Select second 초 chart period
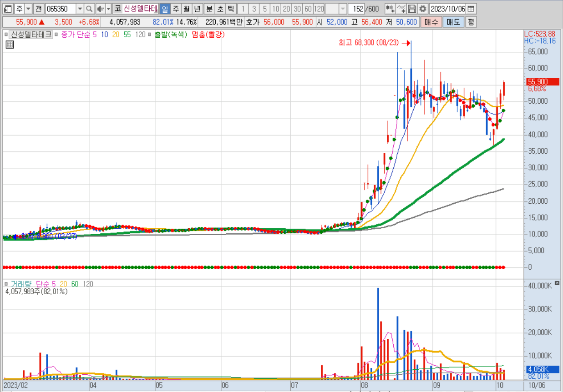This screenshot has height=392, width=563. tap(220, 9)
